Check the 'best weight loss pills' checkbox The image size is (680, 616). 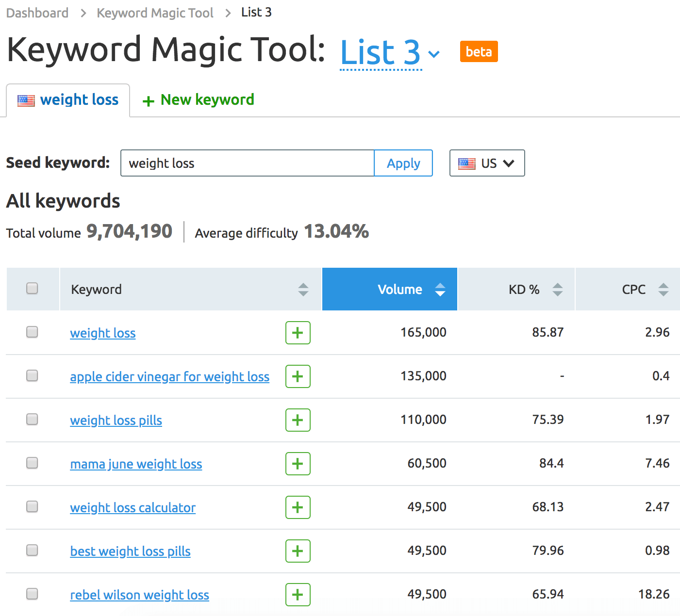point(32,550)
